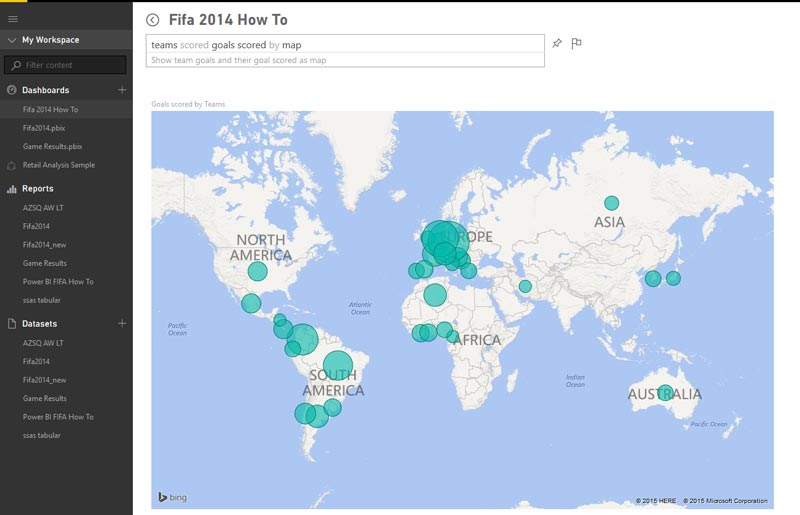Image resolution: width=800 pixels, height=515 pixels.
Task: Select the Fifa2014_new dataset
Action: pos(44,380)
